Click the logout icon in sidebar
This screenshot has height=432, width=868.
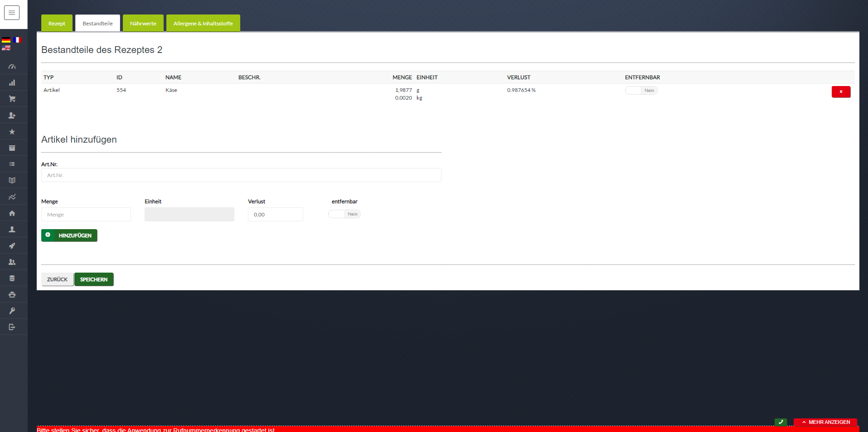[x=12, y=327]
